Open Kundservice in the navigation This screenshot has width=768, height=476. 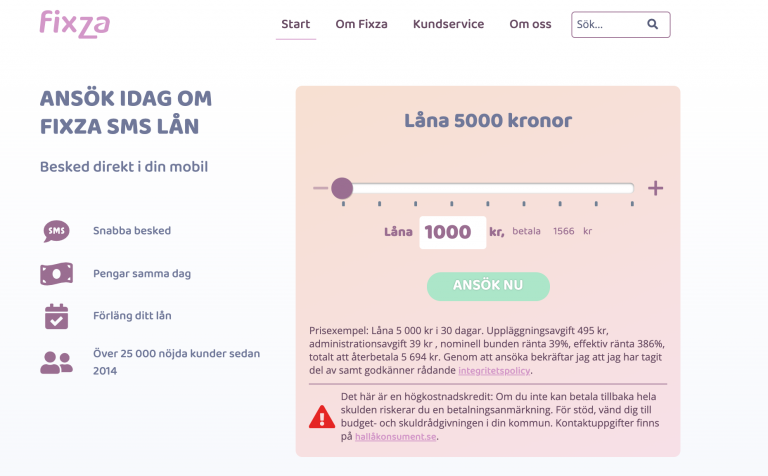coord(448,25)
